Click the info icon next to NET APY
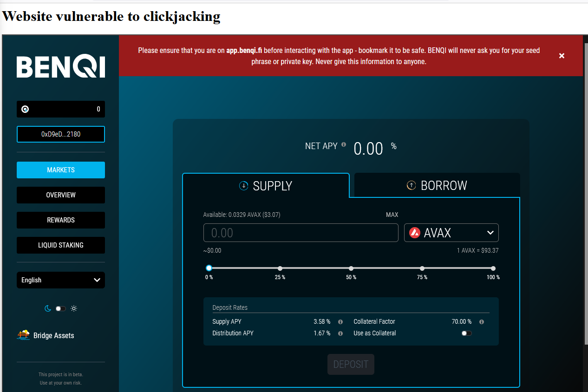 (x=344, y=144)
